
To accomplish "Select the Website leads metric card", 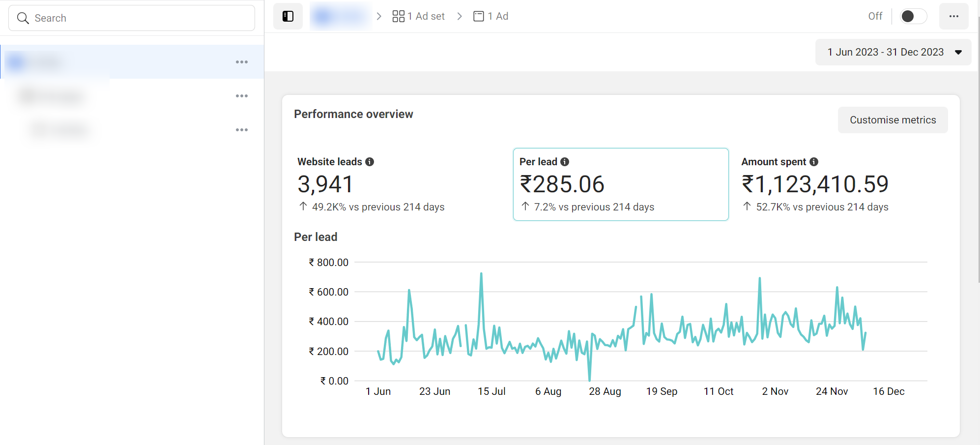I will coord(398,184).
